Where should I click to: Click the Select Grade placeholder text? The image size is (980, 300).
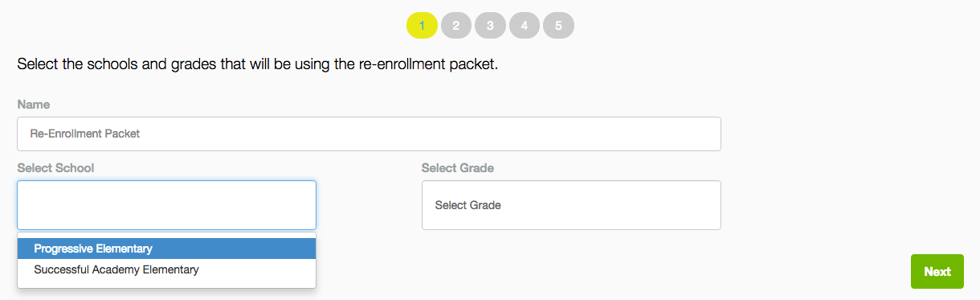(468, 205)
